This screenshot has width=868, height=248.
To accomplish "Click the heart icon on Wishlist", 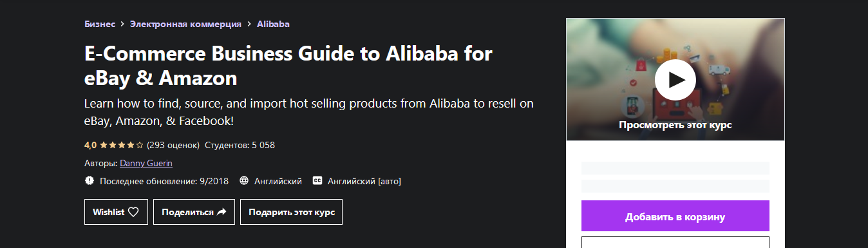I will coord(133,212).
